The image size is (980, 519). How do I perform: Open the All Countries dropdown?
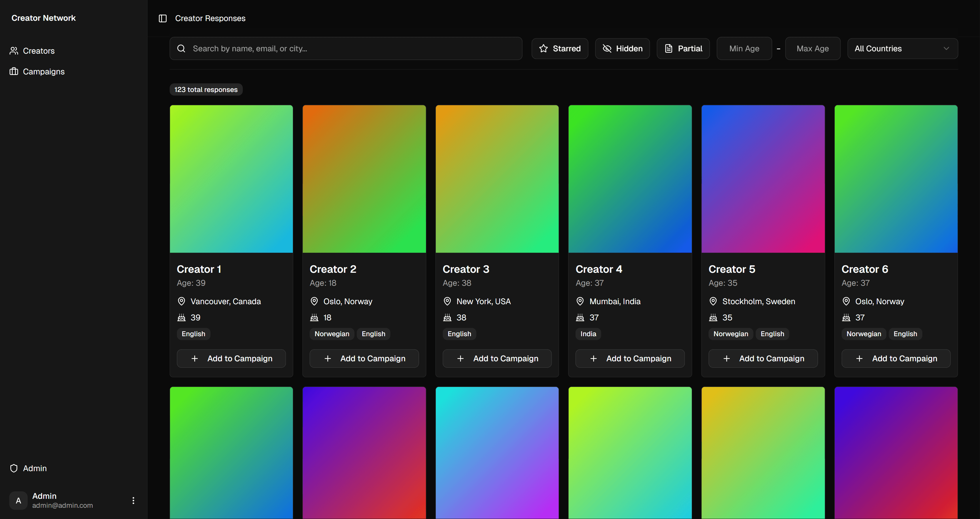pyautogui.click(x=902, y=48)
